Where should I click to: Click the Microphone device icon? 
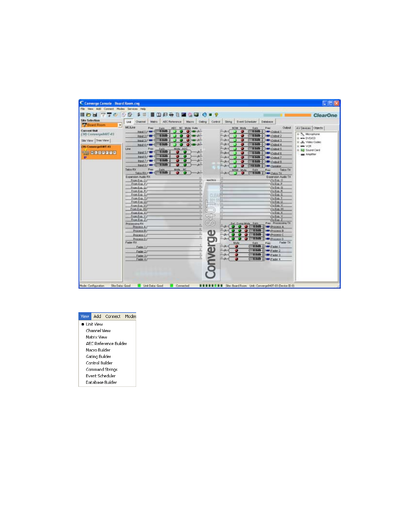(x=302, y=134)
